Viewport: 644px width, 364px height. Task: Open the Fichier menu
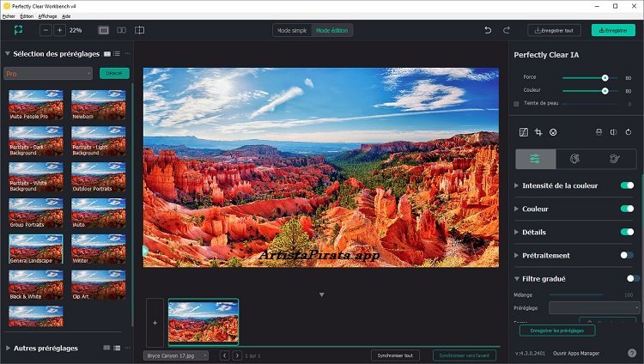9,16
